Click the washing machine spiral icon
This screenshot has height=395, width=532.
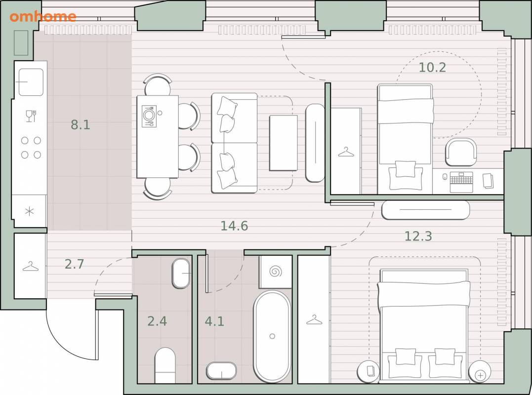click(276, 272)
